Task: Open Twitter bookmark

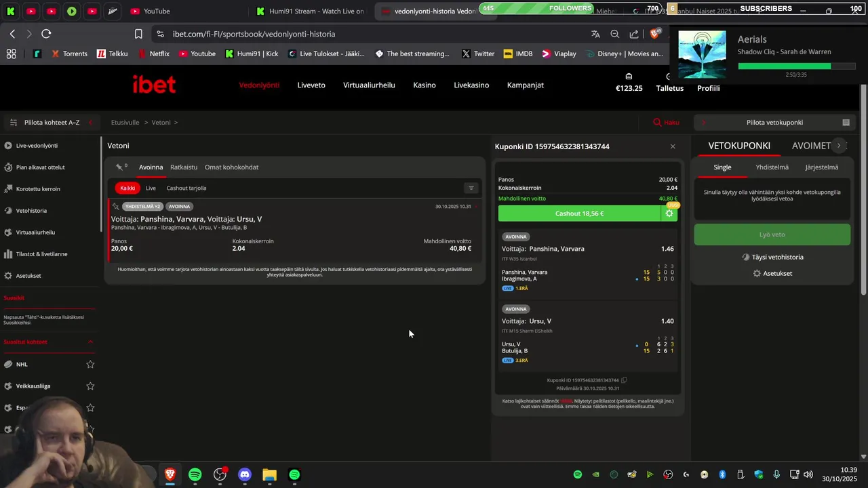Action: (478, 54)
